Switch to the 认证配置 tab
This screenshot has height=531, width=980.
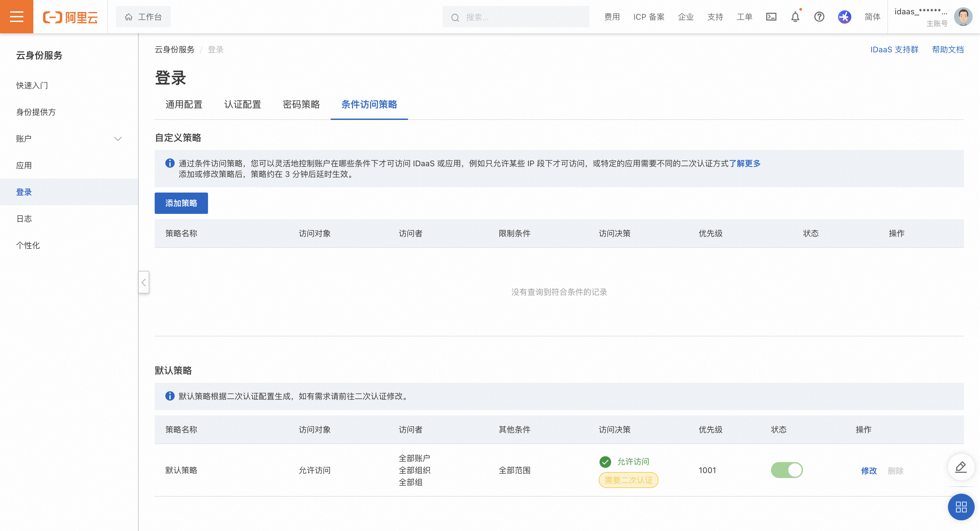pyautogui.click(x=242, y=104)
